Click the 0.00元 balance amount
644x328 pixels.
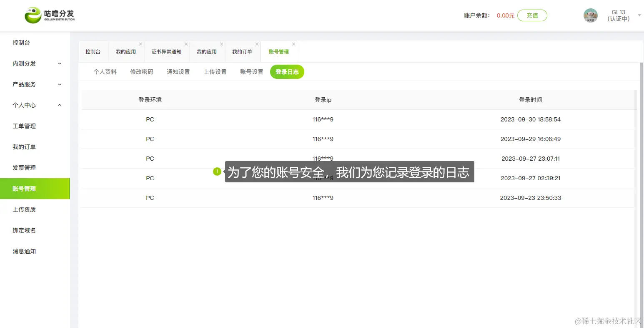point(506,15)
